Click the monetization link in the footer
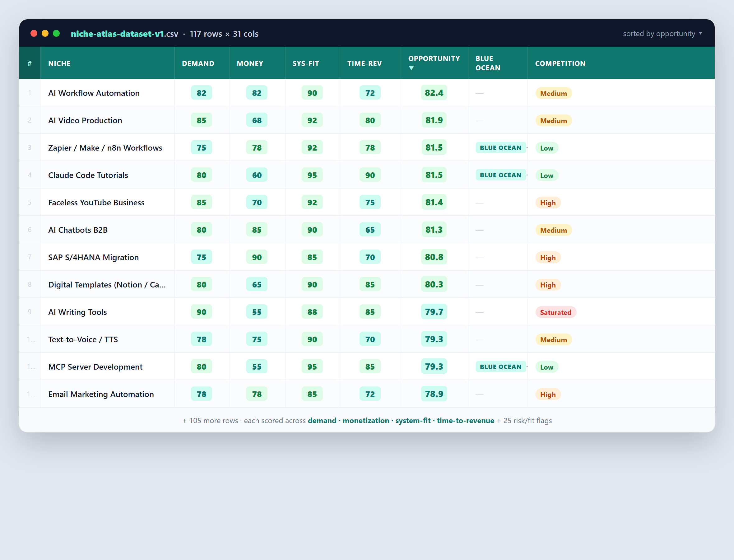 (x=365, y=421)
